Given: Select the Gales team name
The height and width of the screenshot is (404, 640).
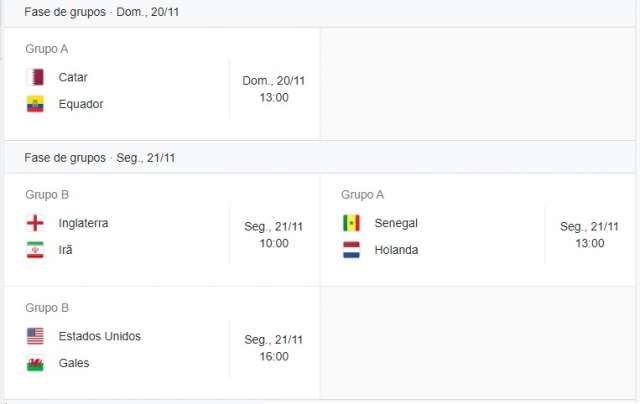Looking at the screenshot, I should (74, 363).
